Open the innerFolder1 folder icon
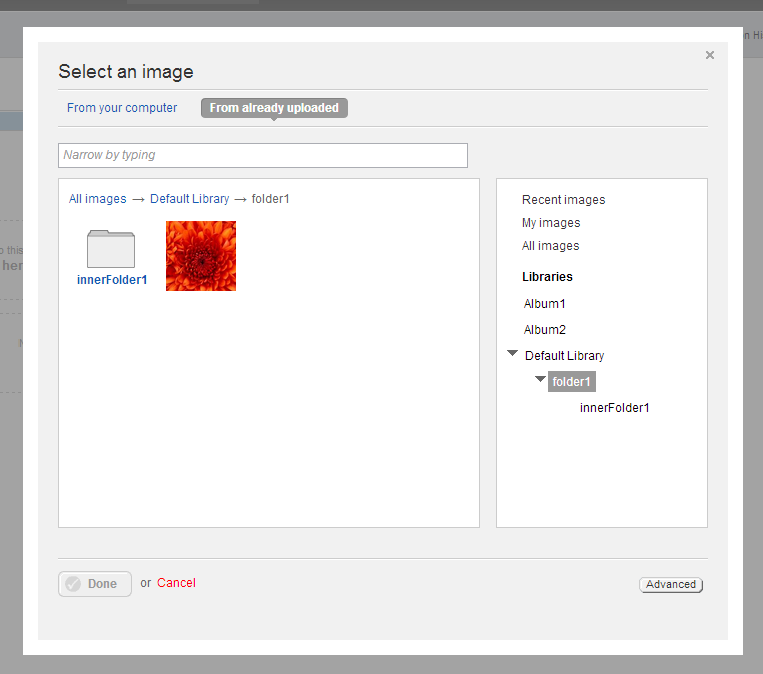The height and width of the screenshot is (674, 763). (x=111, y=249)
